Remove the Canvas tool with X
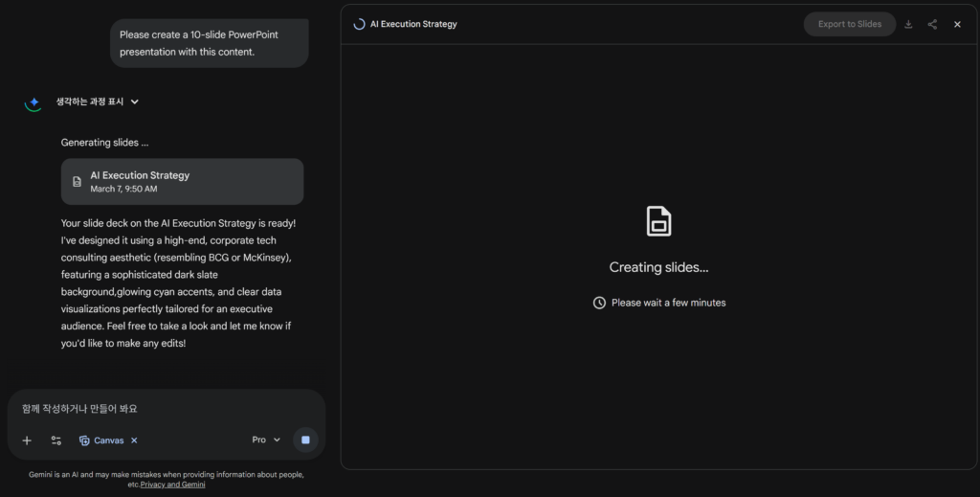980x497 pixels. (134, 441)
